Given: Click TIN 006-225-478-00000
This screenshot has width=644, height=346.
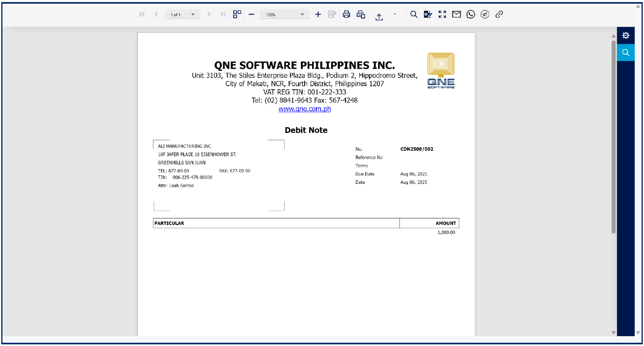Looking at the screenshot, I should [185, 177].
